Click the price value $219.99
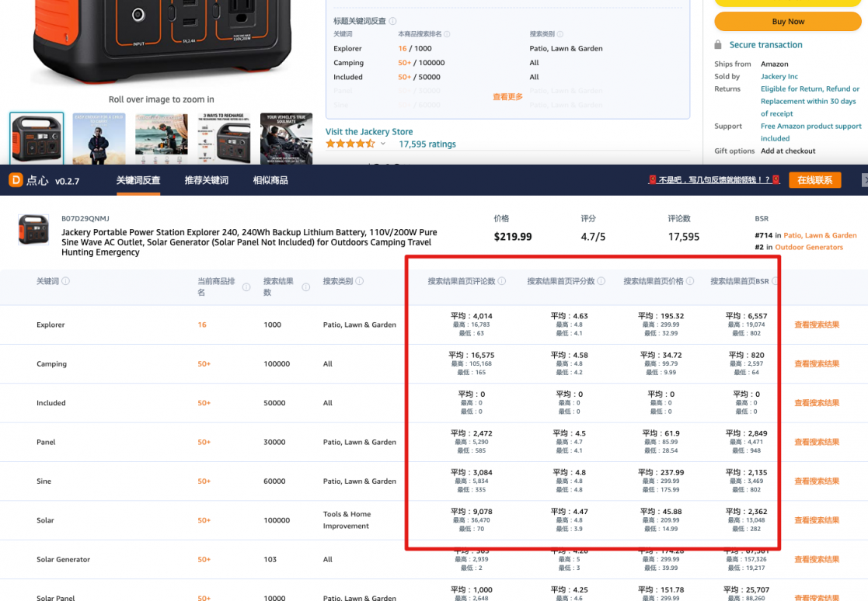Viewport: 868px width, 601px height. (513, 237)
